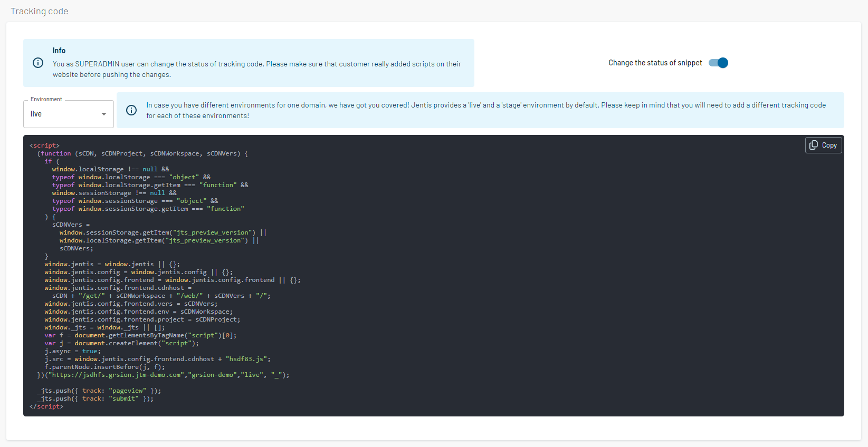Click the info icon beside the environments notice
Image resolution: width=868 pixels, height=447 pixels.
tap(131, 110)
